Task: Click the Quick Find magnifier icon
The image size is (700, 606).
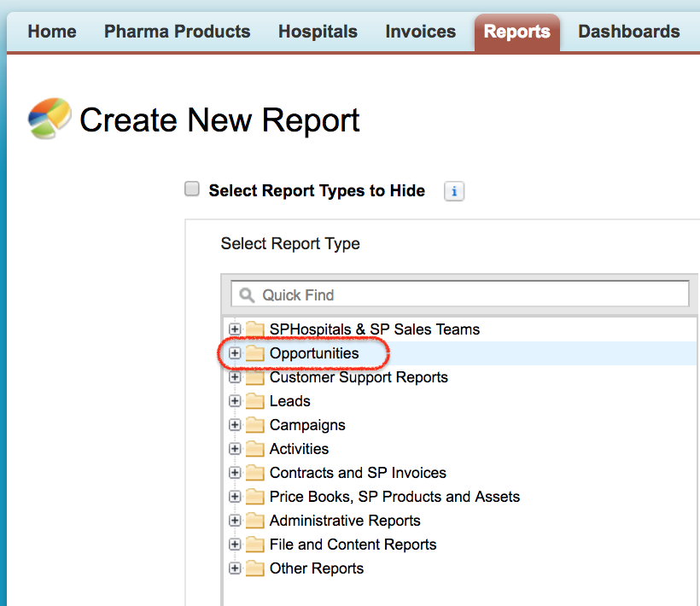Action: point(247,295)
